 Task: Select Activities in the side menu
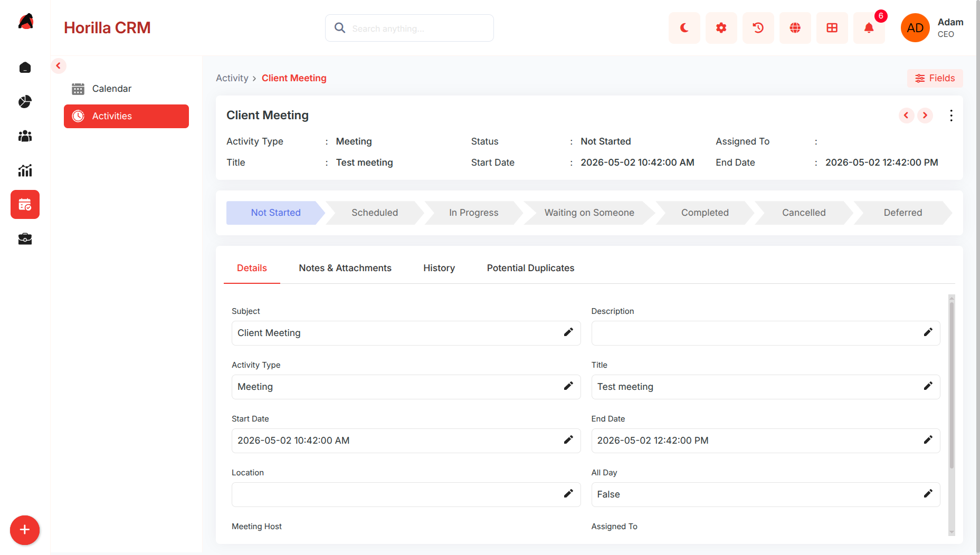click(x=126, y=116)
